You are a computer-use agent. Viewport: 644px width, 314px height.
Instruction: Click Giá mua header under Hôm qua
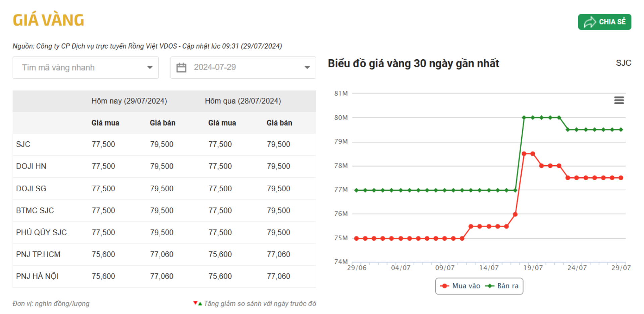click(x=222, y=123)
